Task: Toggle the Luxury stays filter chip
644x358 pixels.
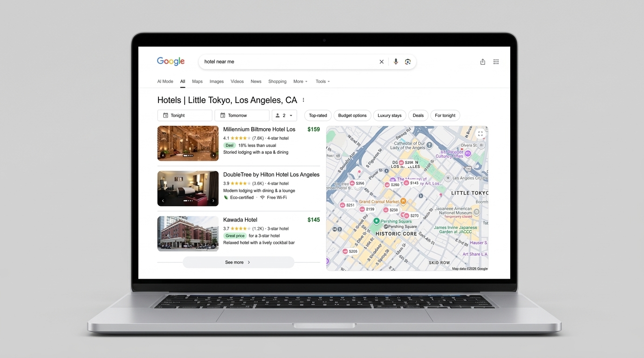Action: pyautogui.click(x=390, y=116)
